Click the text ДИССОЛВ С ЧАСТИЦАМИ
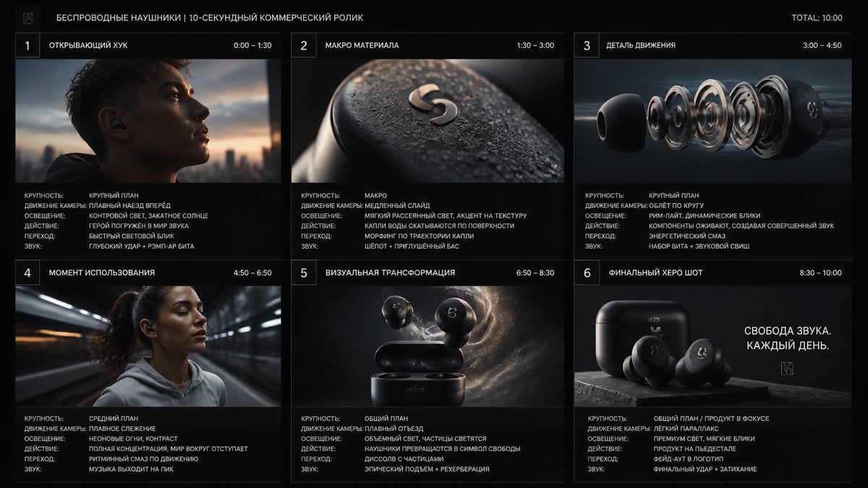Screen dimensions: 868x488 point(404,458)
